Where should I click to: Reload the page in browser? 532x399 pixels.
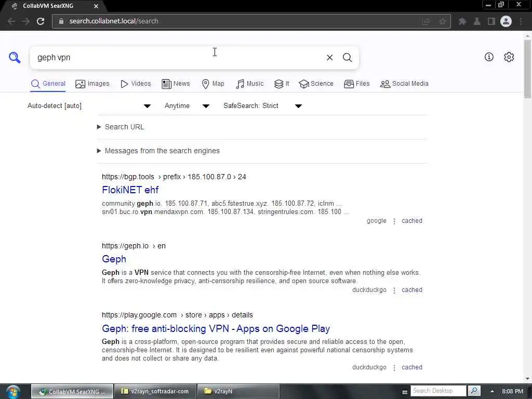pos(41,21)
